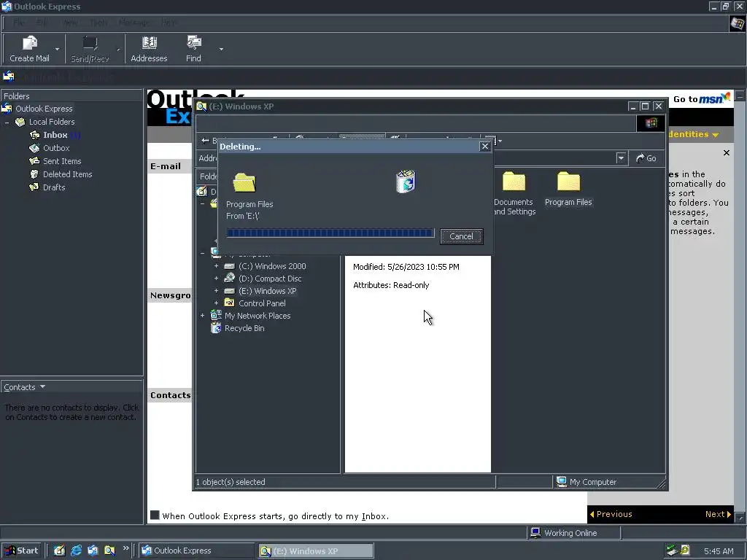
Task: Select Control Panel in folder tree
Action: (262, 303)
